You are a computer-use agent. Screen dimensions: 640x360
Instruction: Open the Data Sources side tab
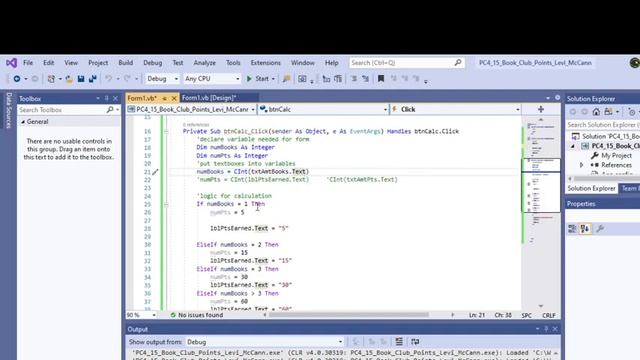(x=8, y=110)
